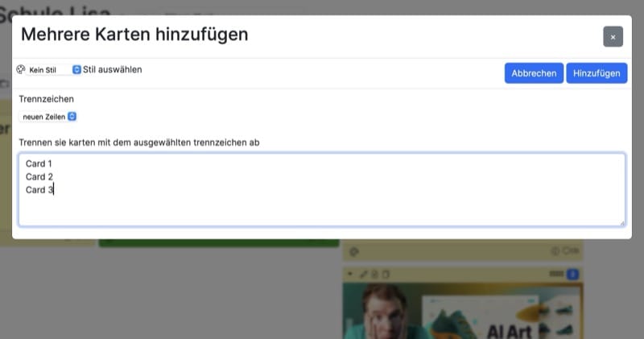Click the "Card 3" line

[39, 190]
